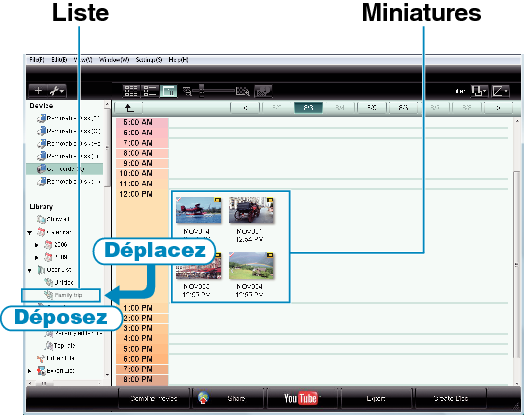Click next date arrow in date bar
This screenshot has height=415, width=524.
(x=498, y=108)
